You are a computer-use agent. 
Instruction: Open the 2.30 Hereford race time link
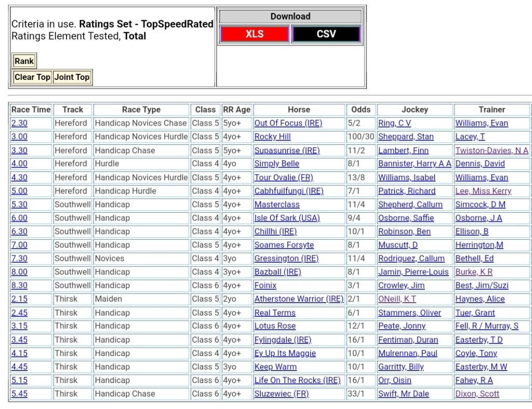coord(19,124)
